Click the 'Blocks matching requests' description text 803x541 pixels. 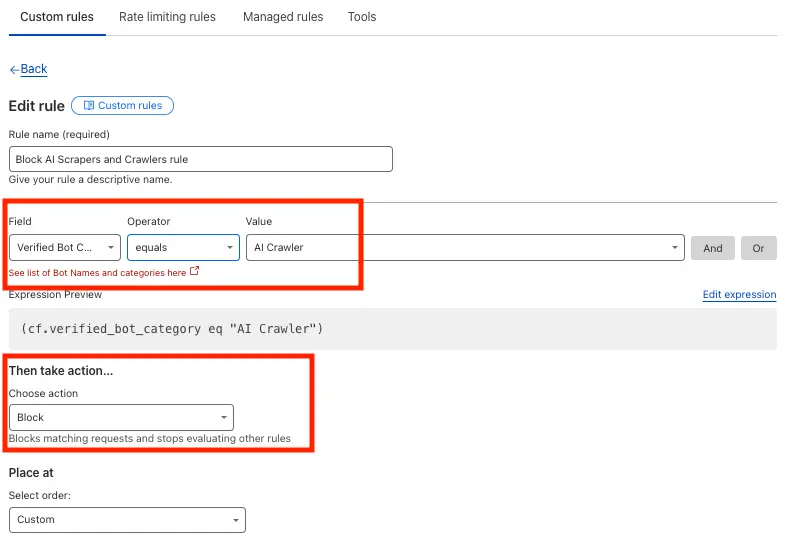point(150,439)
